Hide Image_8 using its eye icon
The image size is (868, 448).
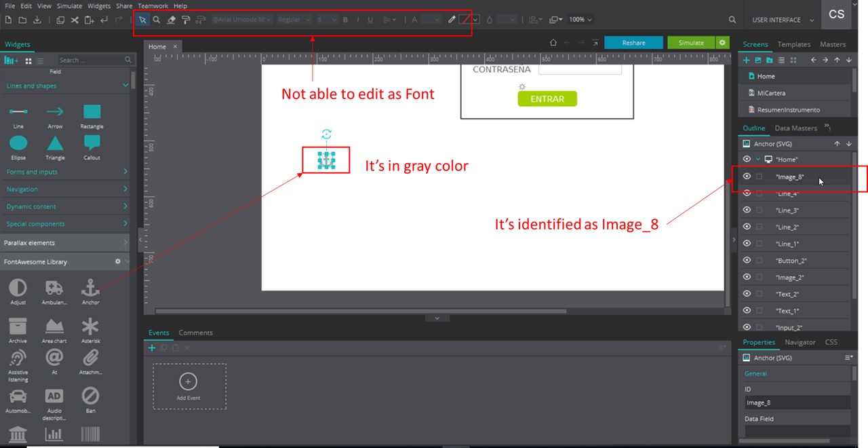(x=747, y=176)
